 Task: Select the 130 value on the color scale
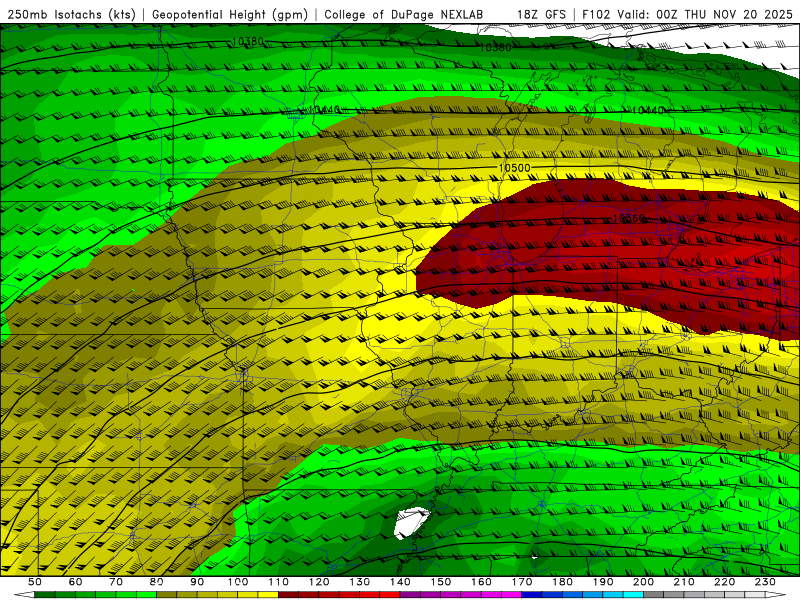pos(360,582)
